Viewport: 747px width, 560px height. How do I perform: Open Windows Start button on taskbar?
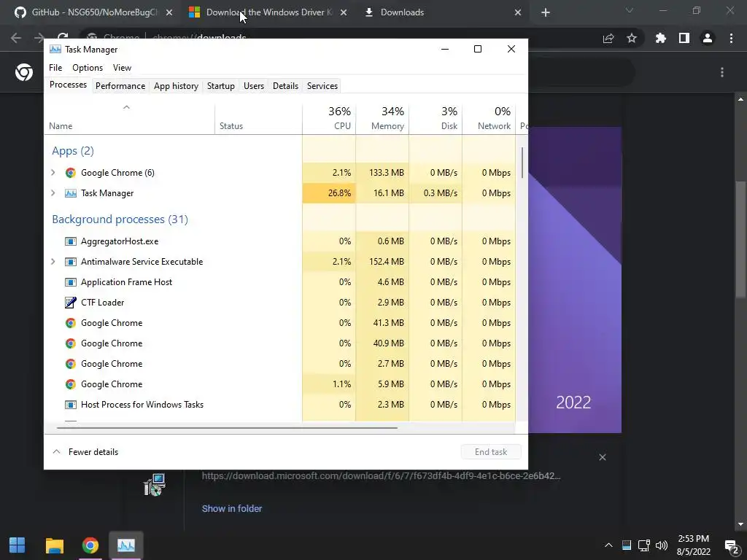tap(18, 545)
